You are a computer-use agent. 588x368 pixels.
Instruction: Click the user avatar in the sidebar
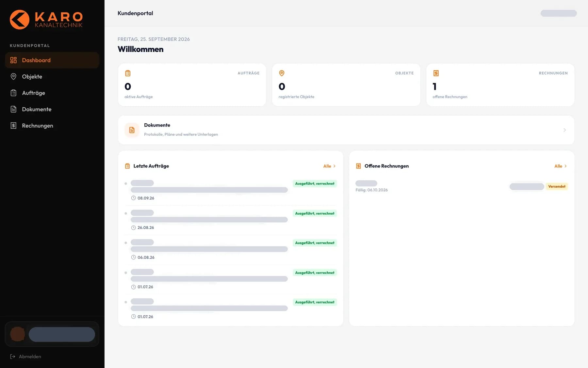pos(18,334)
